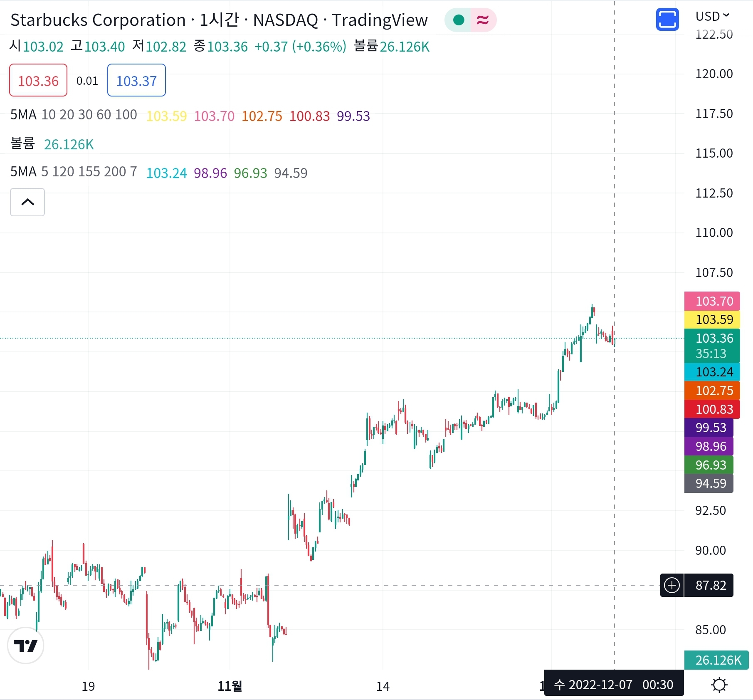Screen dimensions: 753x700
Task: Click the 11월 time axis label
Action: tap(230, 686)
